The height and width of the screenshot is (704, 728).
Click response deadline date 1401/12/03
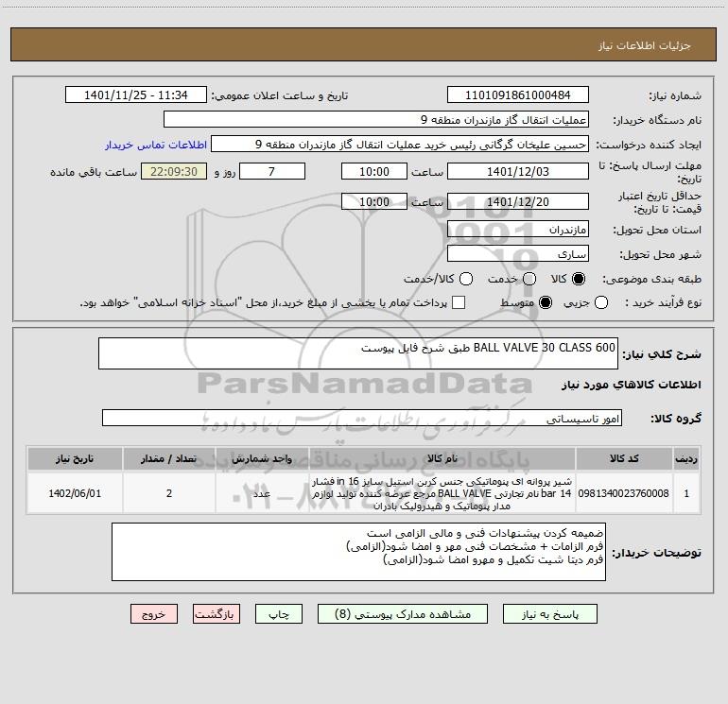click(x=518, y=171)
